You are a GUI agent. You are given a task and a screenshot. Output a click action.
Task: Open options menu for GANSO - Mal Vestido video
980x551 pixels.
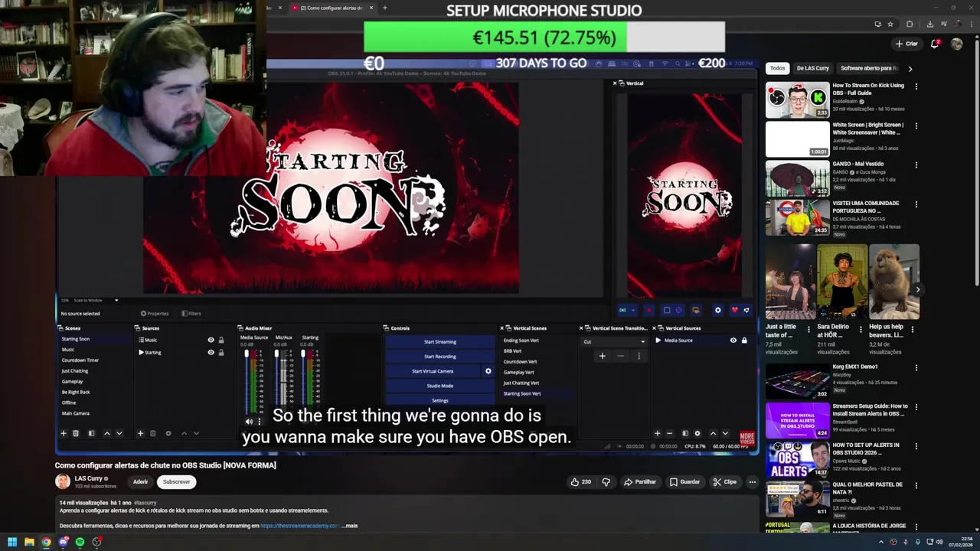(916, 165)
